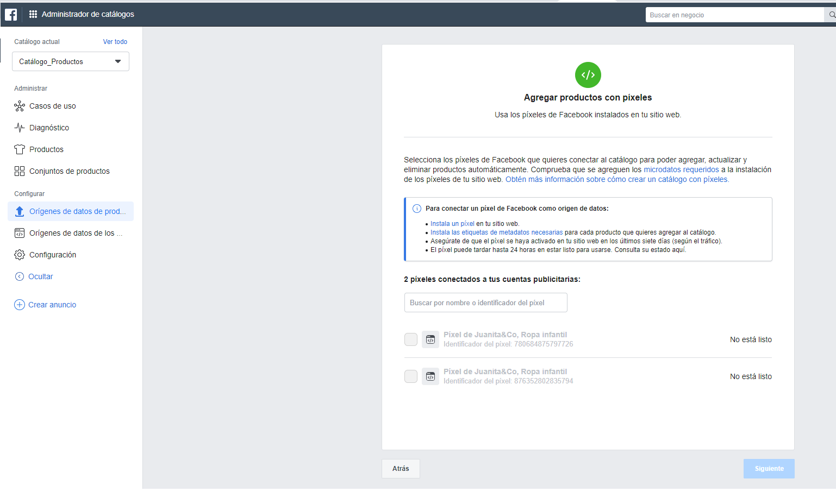Screen dimensions: 836x504
Task: Click the info icon in the notice box
Action: pos(417,209)
